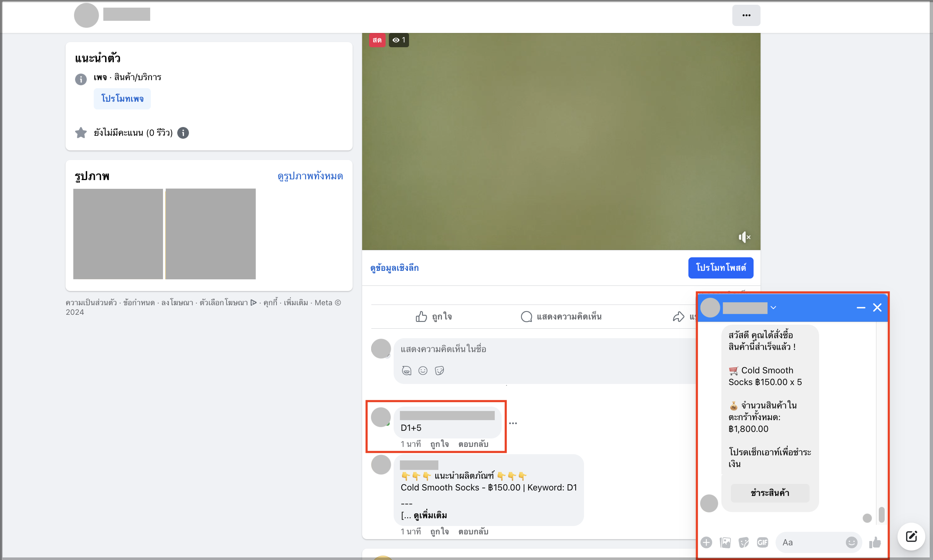933x560 pixels.
Task: Close the chat window
Action: (877, 308)
